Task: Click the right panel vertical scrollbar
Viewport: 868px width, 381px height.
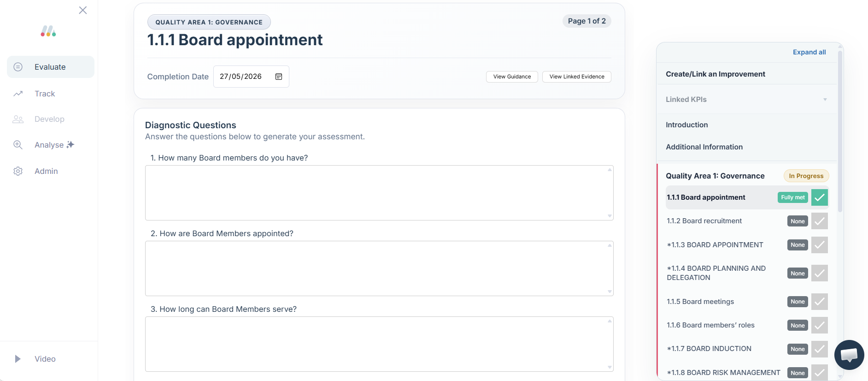Action: (840, 131)
